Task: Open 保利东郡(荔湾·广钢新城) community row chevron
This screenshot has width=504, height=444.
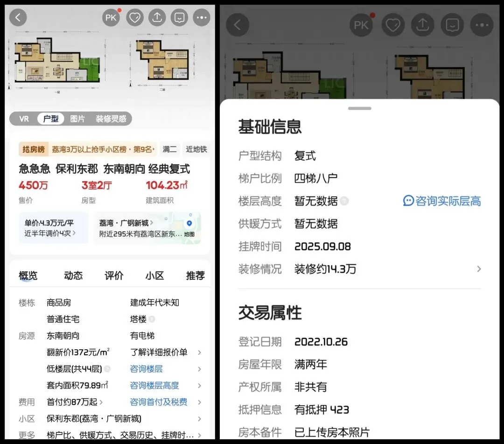Action: 200,419
